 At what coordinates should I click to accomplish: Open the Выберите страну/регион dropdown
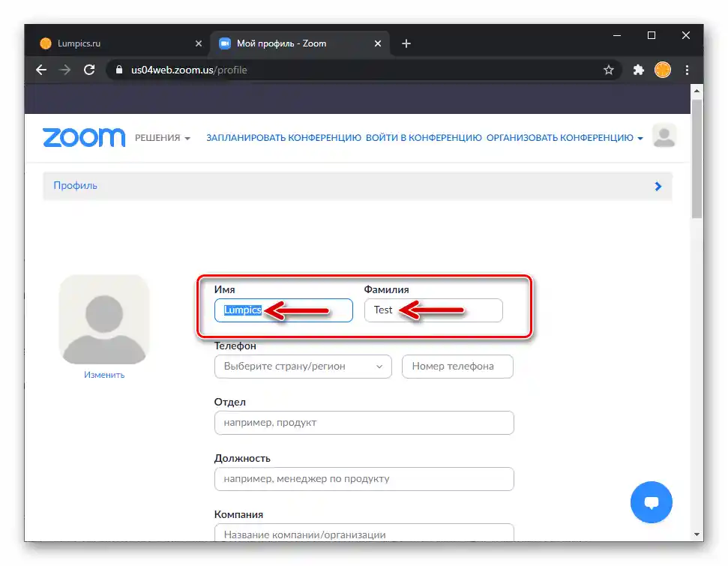[x=303, y=367]
